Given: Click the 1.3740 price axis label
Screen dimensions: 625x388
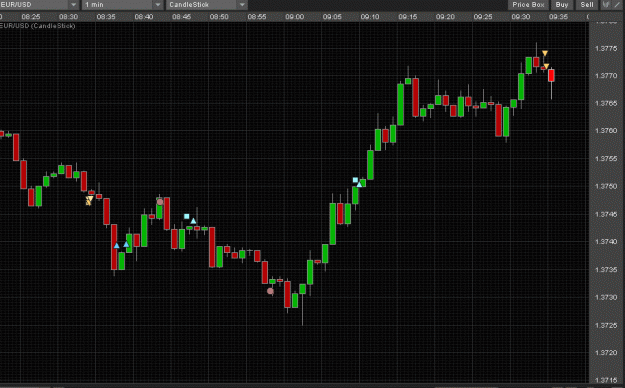Looking at the screenshot, I should (606, 242).
